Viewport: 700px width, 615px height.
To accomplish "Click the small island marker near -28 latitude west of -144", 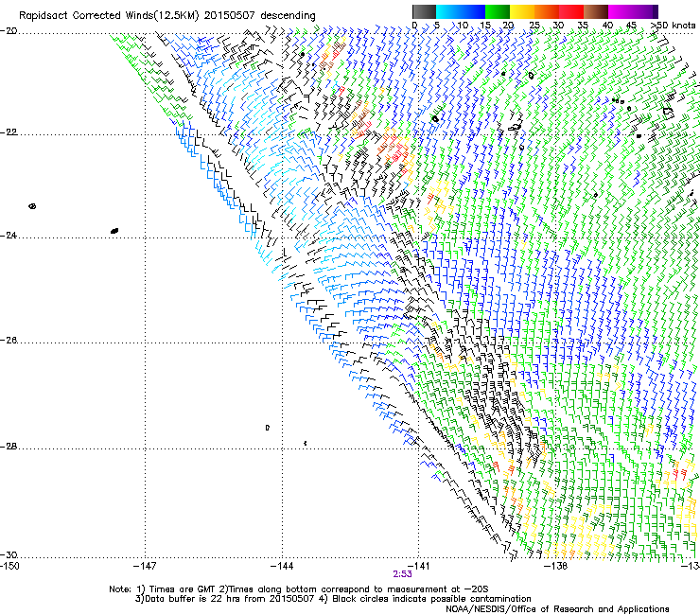I will (268, 428).
